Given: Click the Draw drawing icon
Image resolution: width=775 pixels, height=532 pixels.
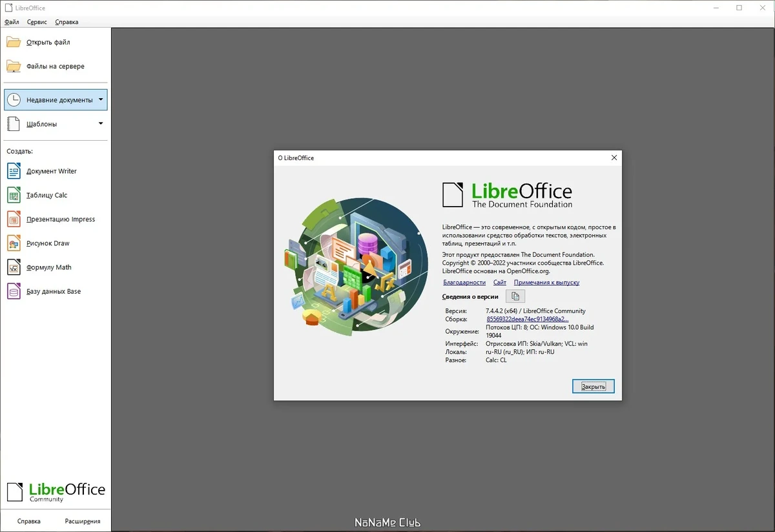Looking at the screenshot, I should coord(14,243).
